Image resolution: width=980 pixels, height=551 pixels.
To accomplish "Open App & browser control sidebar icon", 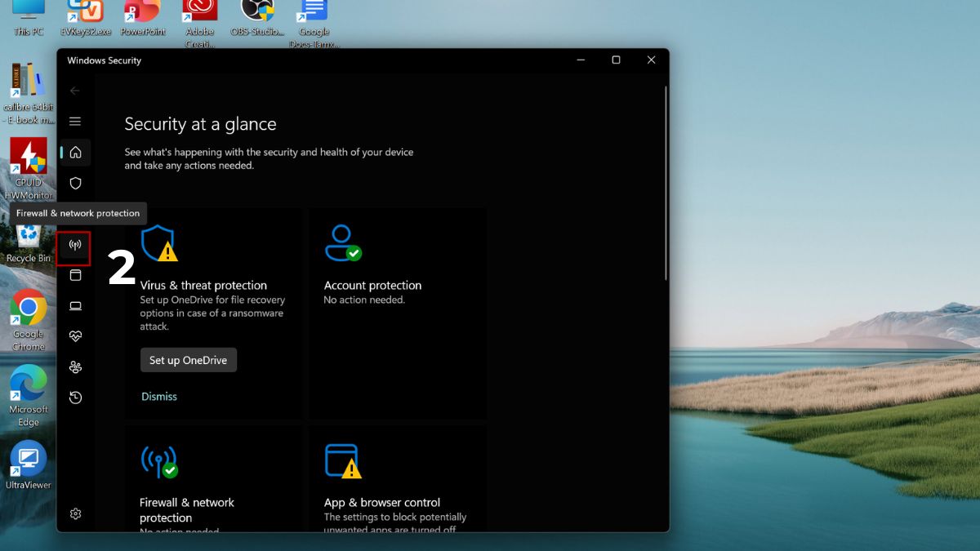I will pyautogui.click(x=75, y=275).
